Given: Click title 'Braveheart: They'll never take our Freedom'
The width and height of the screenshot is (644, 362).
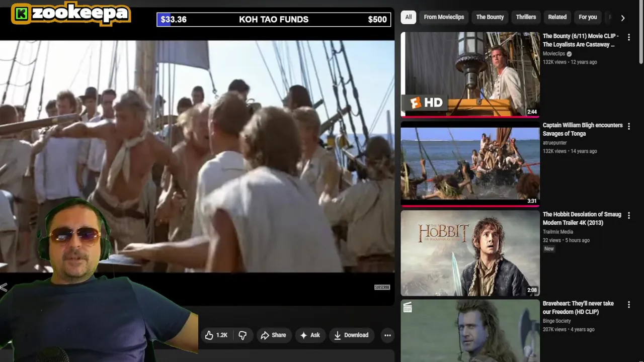Looking at the screenshot, I should [x=578, y=307].
